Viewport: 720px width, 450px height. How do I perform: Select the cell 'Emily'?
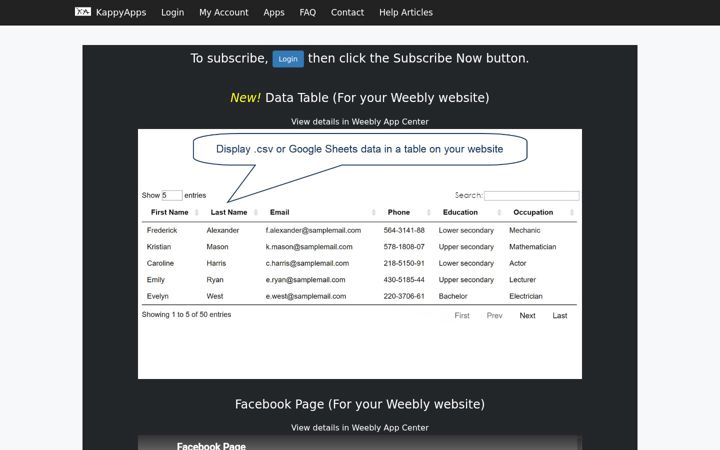pyautogui.click(x=156, y=280)
